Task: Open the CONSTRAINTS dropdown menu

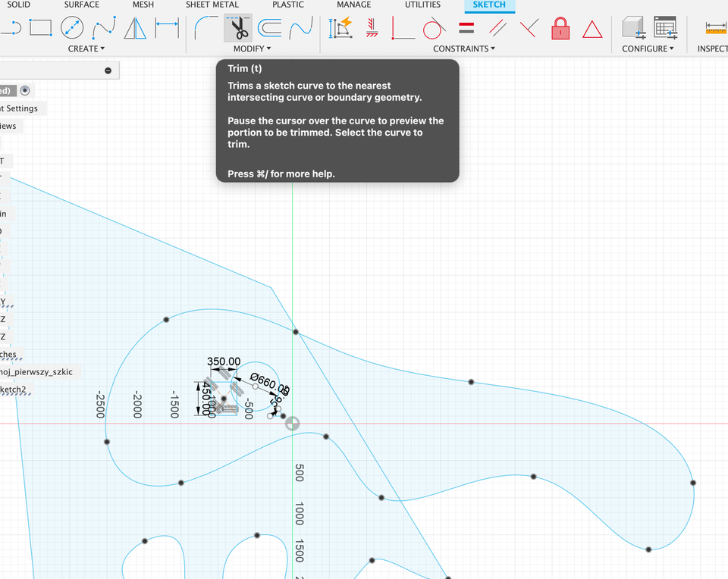Action: pos(464,49)
